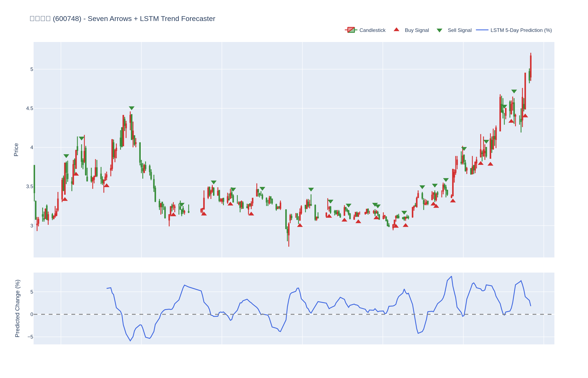Click the red Buy Signal triangle in legend
588x378 pixels.
(396, 30)
